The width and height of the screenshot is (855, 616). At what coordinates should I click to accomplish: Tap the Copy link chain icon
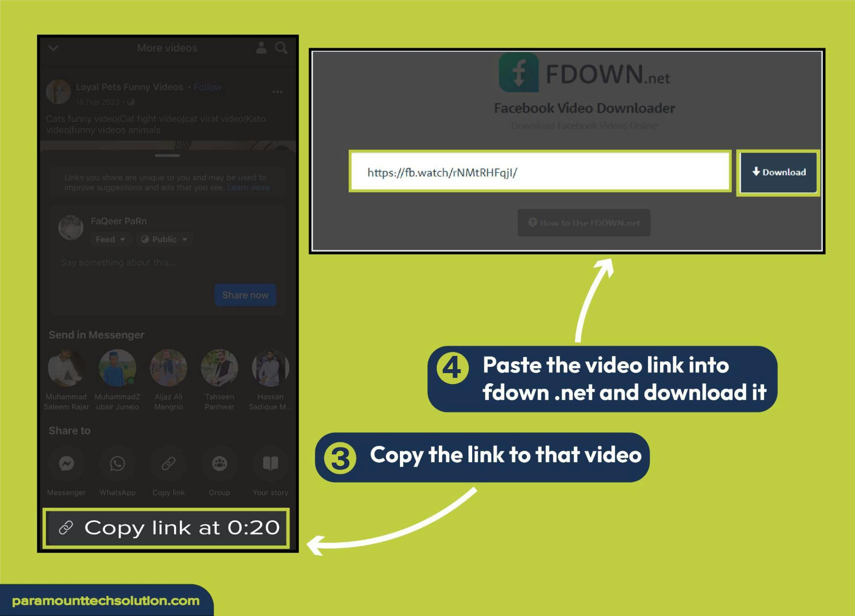[169, 463]
